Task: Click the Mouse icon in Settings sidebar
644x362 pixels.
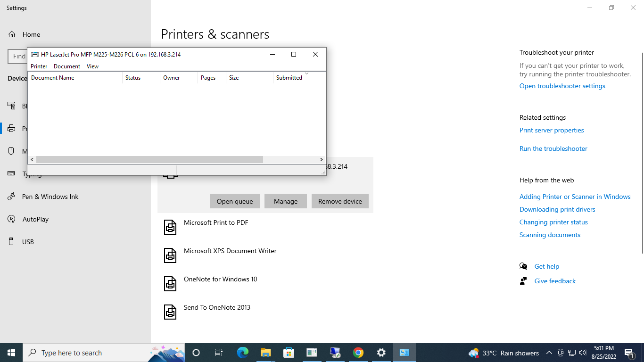Action: pyautogui.click(x=12, y=151)
